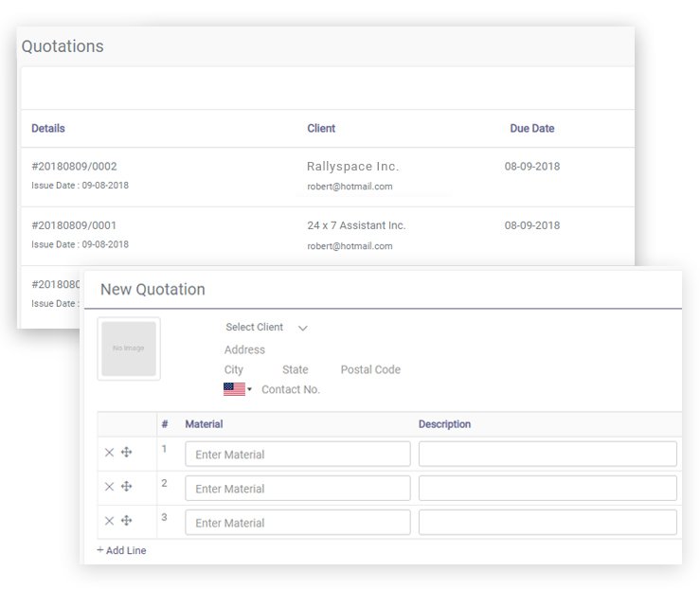The image size is (700, 590).
Task: Click the Enter Material field in row 1
Action: (x=297, y=455)
